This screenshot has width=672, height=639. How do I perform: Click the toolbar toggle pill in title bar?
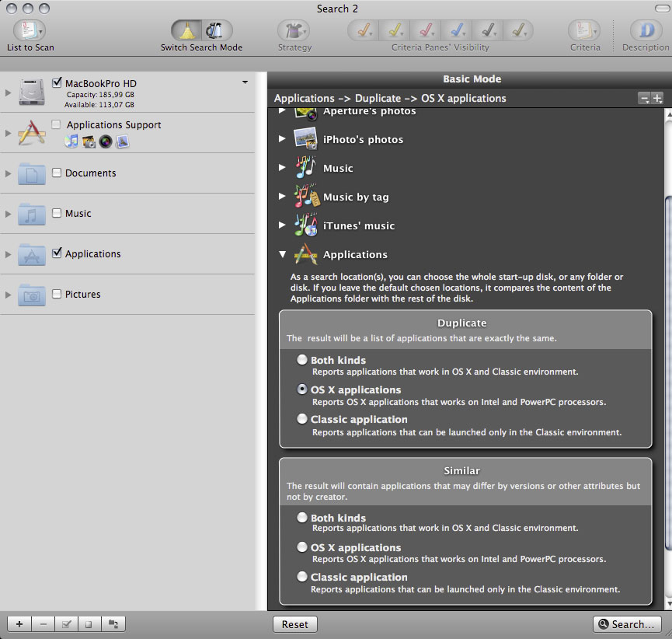pyautogui.click(x=663, y=8)
